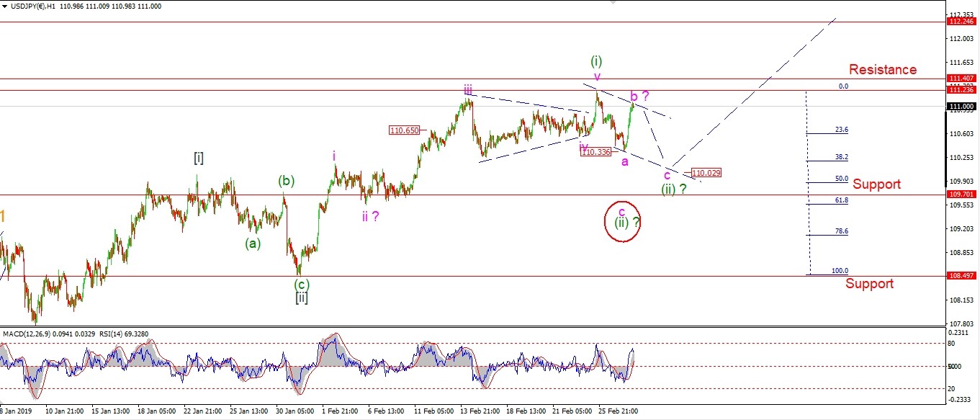Click the Support label near 108.497
The image size is (980, 420).
pyautogui.click(x=869, y=284)
